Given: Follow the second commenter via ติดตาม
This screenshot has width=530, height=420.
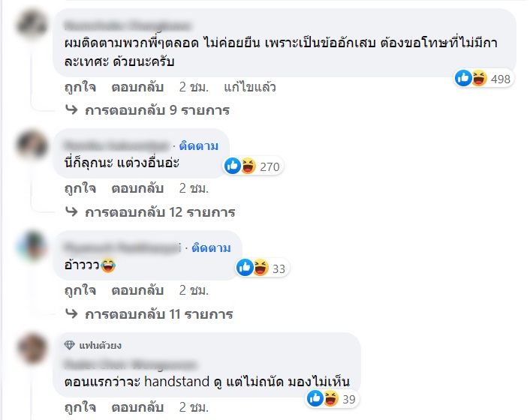Looking at the screenshot, I should click(x=199, y=145).
